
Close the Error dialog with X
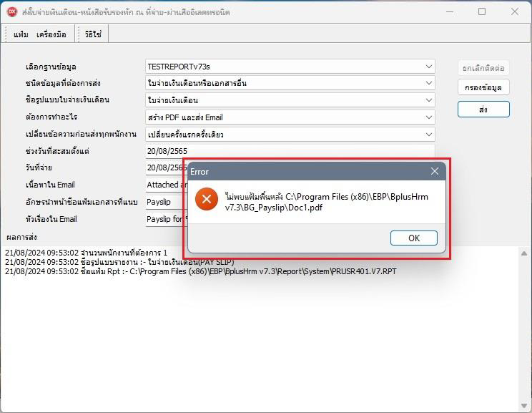click(x=435, y=172)
